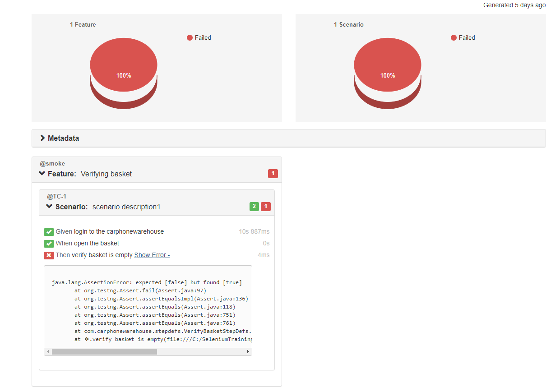Click 100% label on Scenario pie chart
This screenshot has height=392, width=560.
[388, 75]
